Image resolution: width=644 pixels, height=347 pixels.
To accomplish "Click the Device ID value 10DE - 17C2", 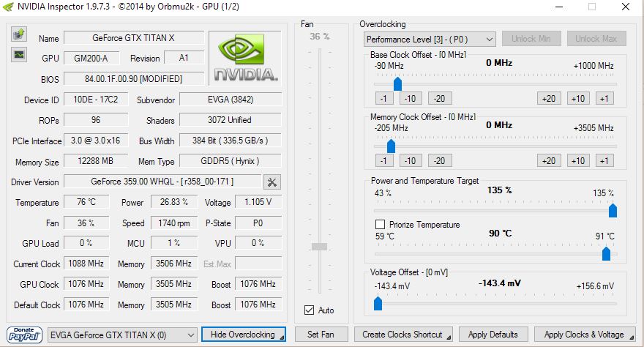I will (x=96, y=100).
